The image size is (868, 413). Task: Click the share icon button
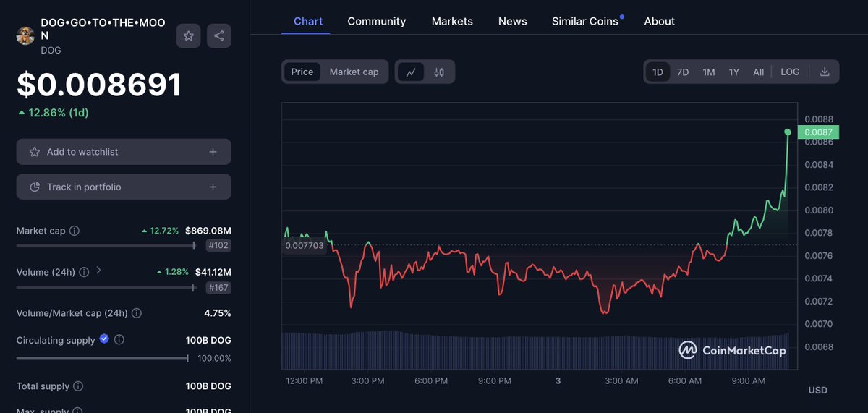coord(219,35)
